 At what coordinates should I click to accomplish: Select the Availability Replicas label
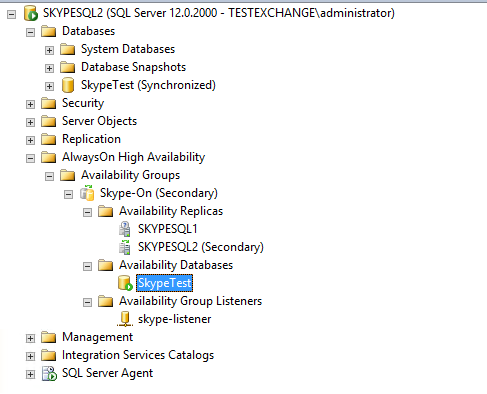[x=171, y=211]
